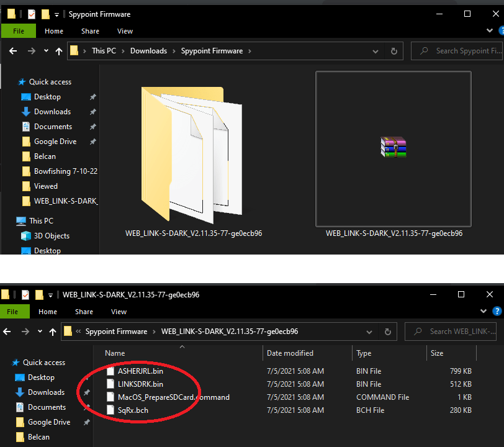Screen dimensions: 504x447
Task: Open address history dropdown in WEB_LINK-S-DARK window
Action: [369, 332]
